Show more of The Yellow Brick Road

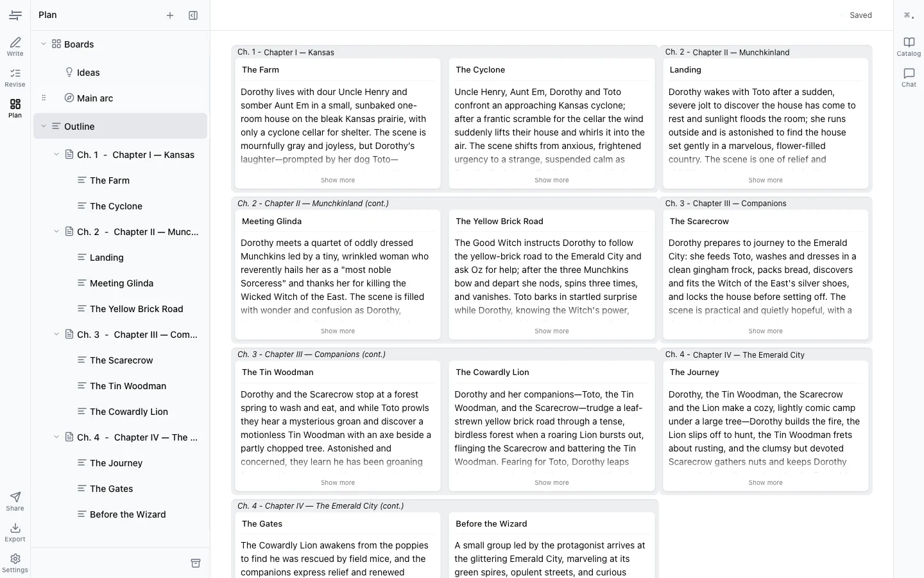coord(551,331)
